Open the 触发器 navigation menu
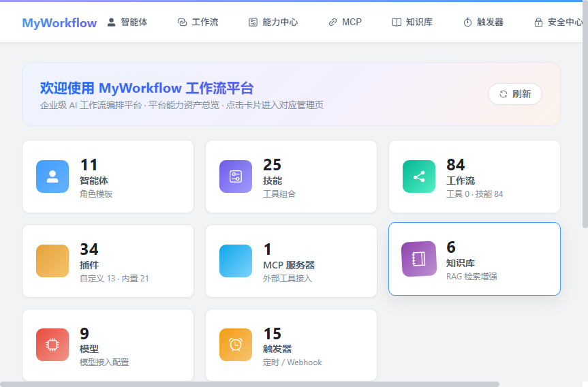The height and width of the screenshot is (387, 588). pyautogui.click(x=483, y=22)
